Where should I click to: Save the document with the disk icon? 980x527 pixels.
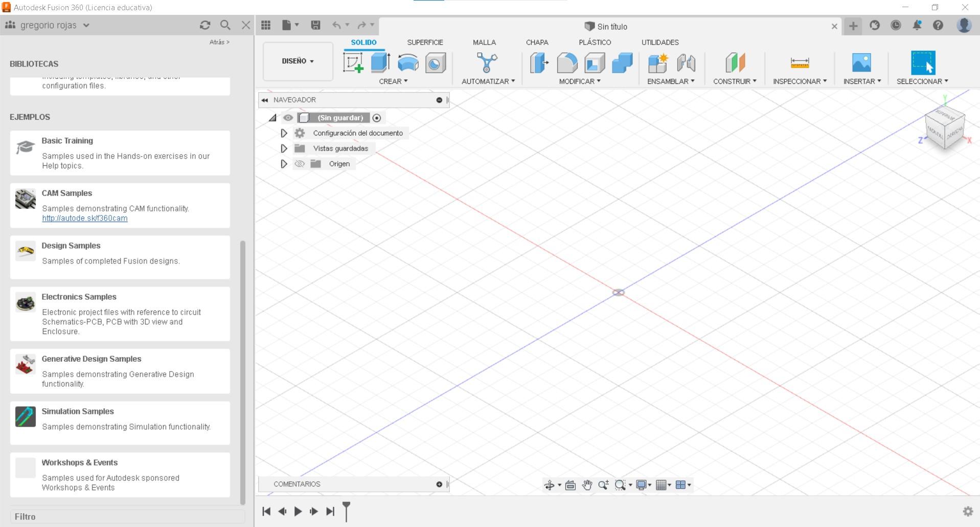[315, 25]
